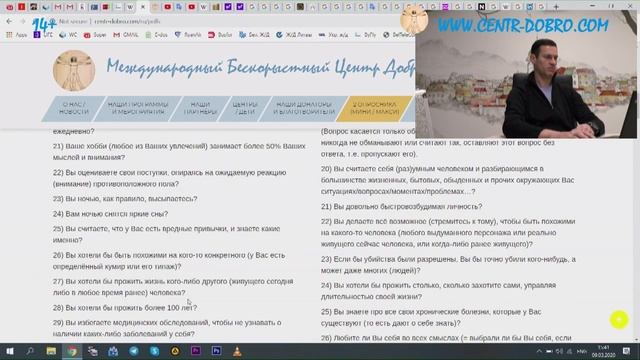640x360 pixels.
Task: Open the C-dos bookmark
Action: (x=157, y=35)
